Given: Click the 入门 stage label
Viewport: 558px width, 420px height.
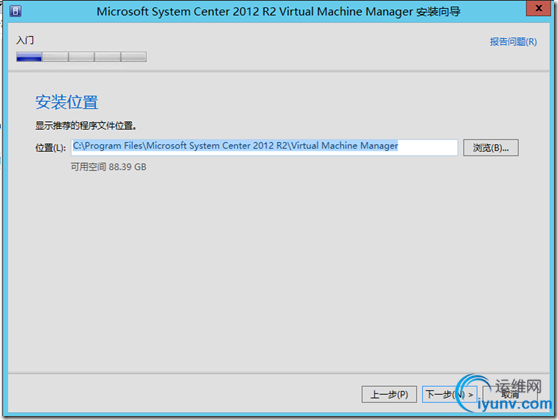Looking at the screenshot, I should tap(25, 40).
